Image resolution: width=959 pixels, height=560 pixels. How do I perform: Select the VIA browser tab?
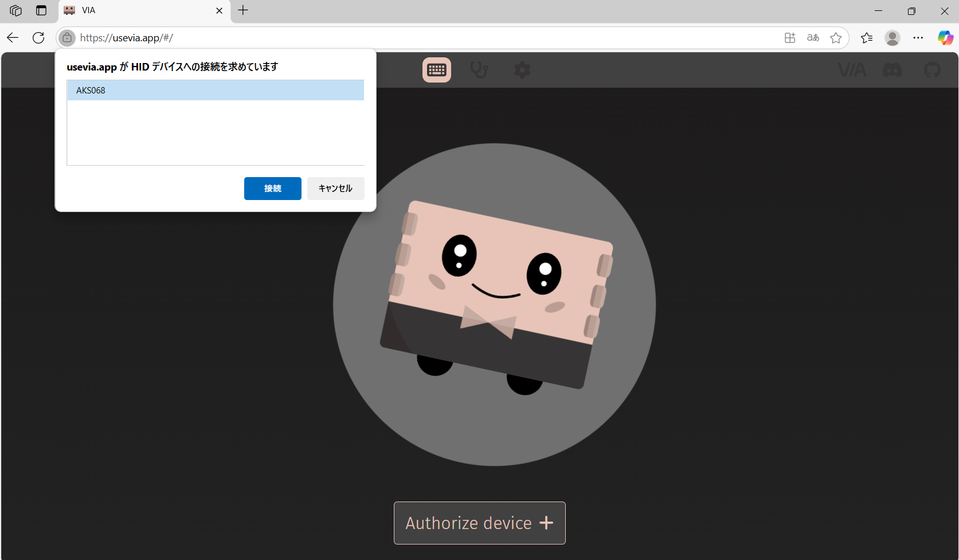[x=138, y=10]
